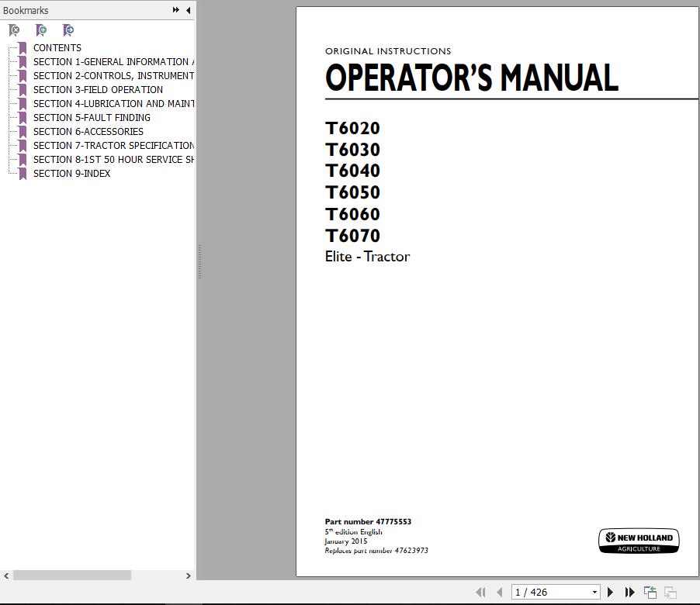Click the bookmark icon beside SECTION 3-FIELD OPERATION
The height and width of the screenshot is (605, 700).
coord(23,90)
